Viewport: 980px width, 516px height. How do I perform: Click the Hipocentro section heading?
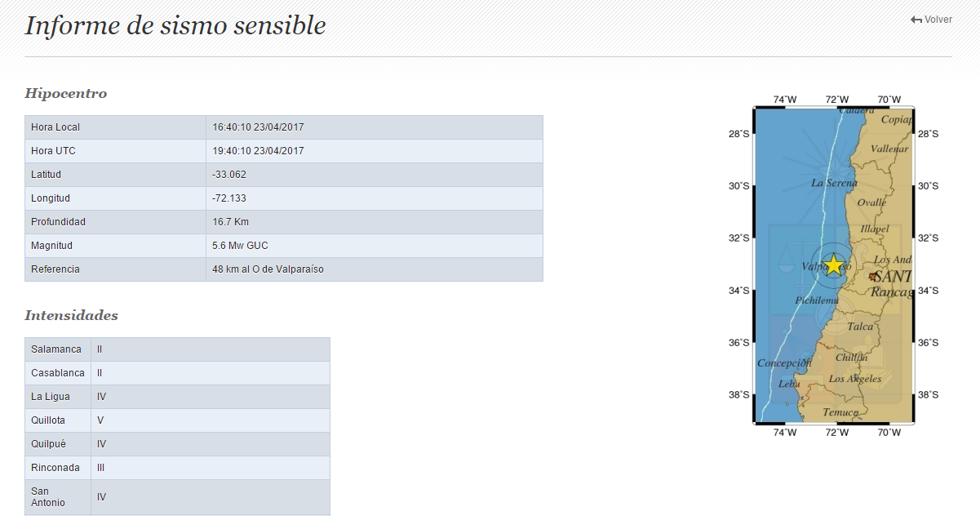[x=66, y=93]
